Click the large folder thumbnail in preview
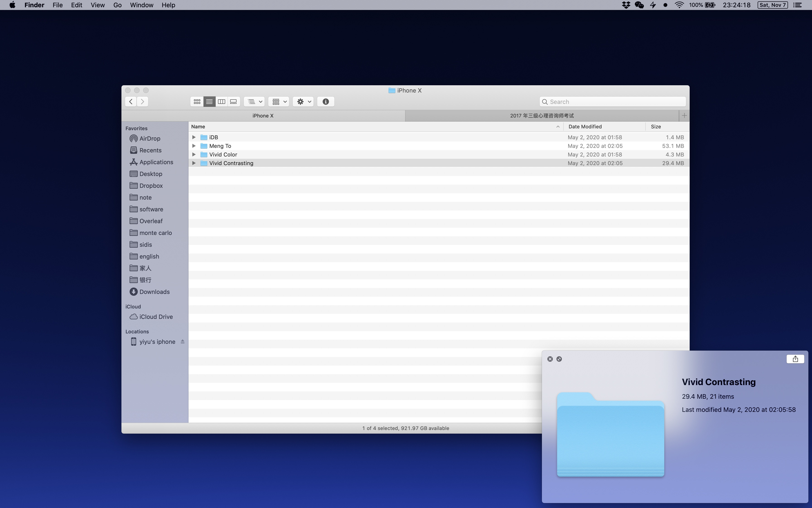Image resolution: width=812 pixels, height=508 pixels. point(610,434)
